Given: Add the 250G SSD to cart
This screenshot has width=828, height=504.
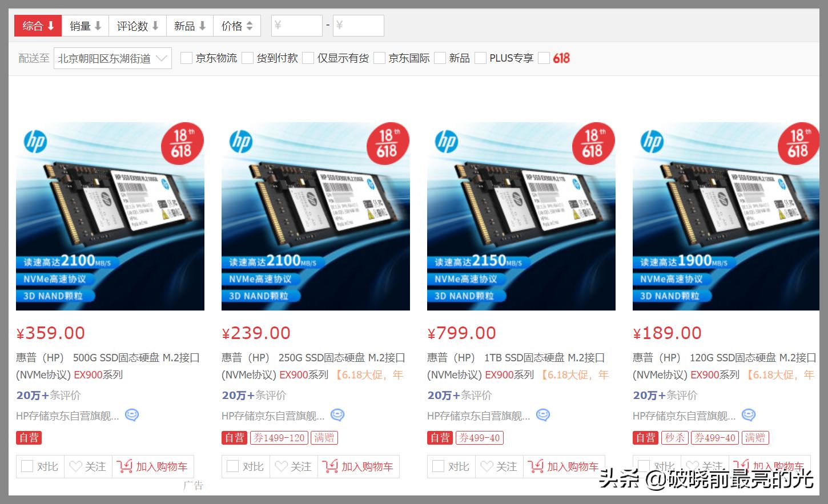Looking at the screenshot, I should click(358, 466).
